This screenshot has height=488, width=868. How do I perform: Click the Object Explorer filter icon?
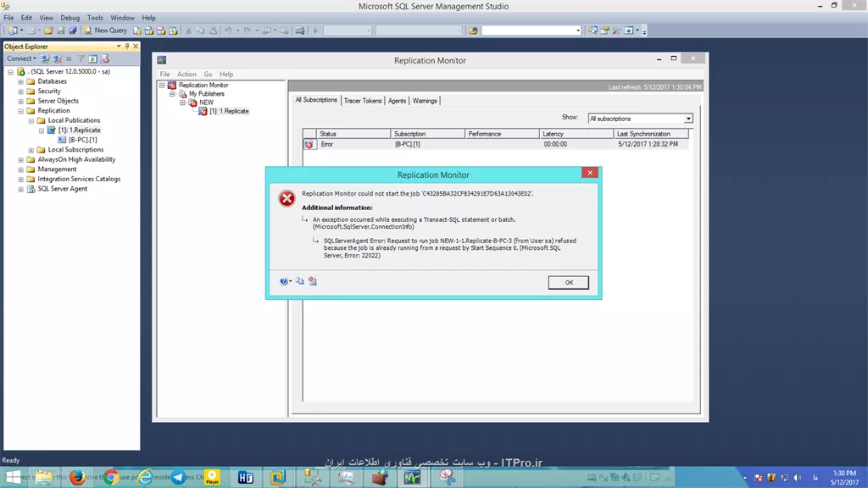tap(81, 58)
